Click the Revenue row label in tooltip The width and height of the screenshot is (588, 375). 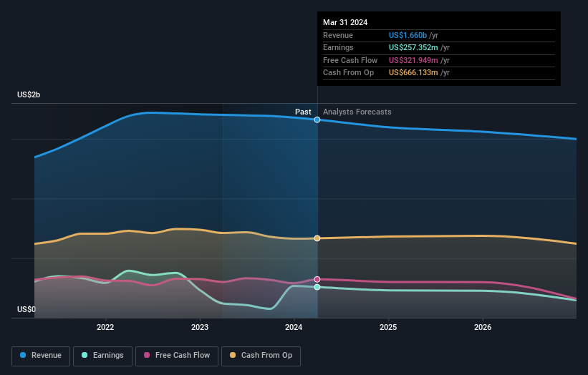click(338, 35)
